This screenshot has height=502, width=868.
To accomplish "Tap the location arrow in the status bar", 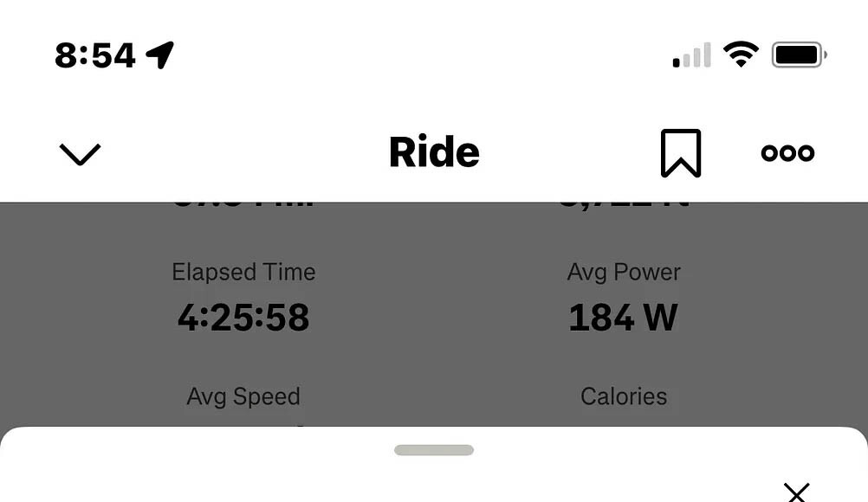I will coord(160,55).
